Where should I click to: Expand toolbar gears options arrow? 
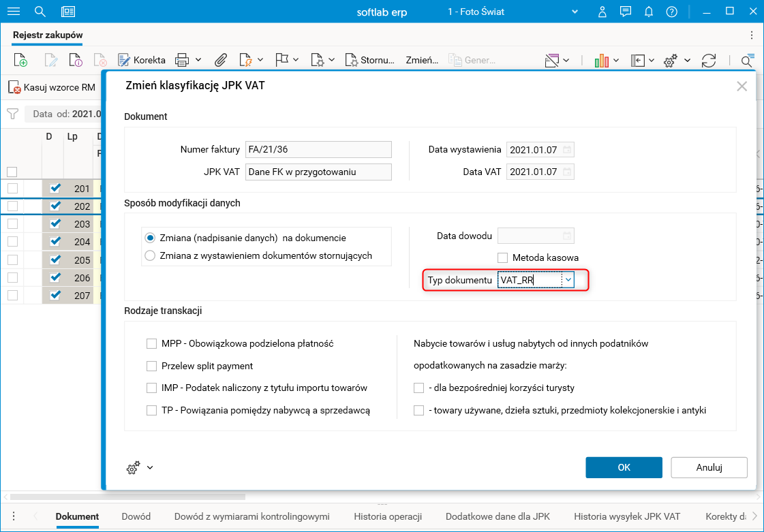[x=687, y=61]
